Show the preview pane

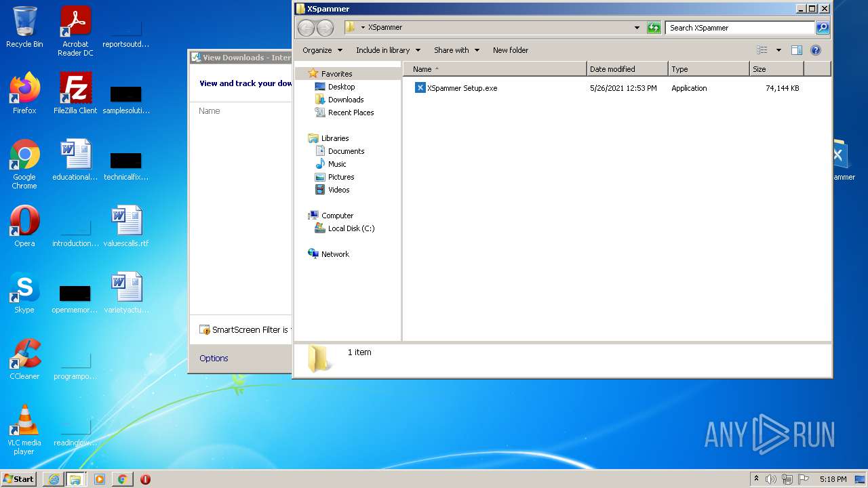[797, 50]
